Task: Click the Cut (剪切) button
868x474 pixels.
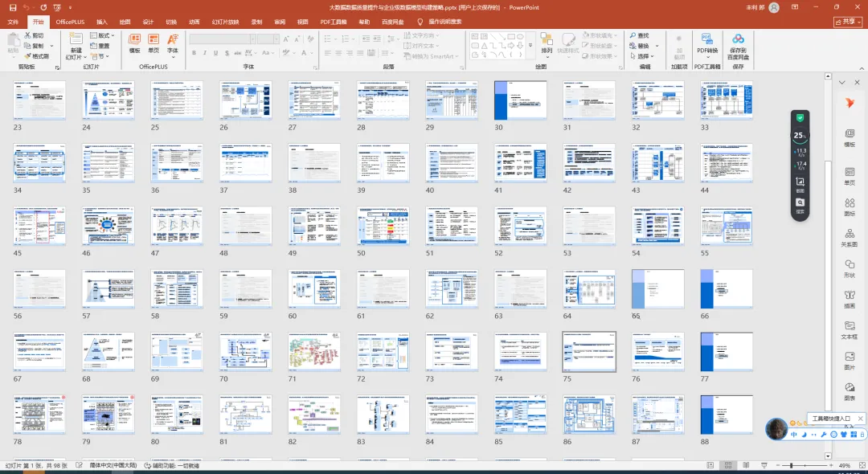Action: tap(34, 35)
